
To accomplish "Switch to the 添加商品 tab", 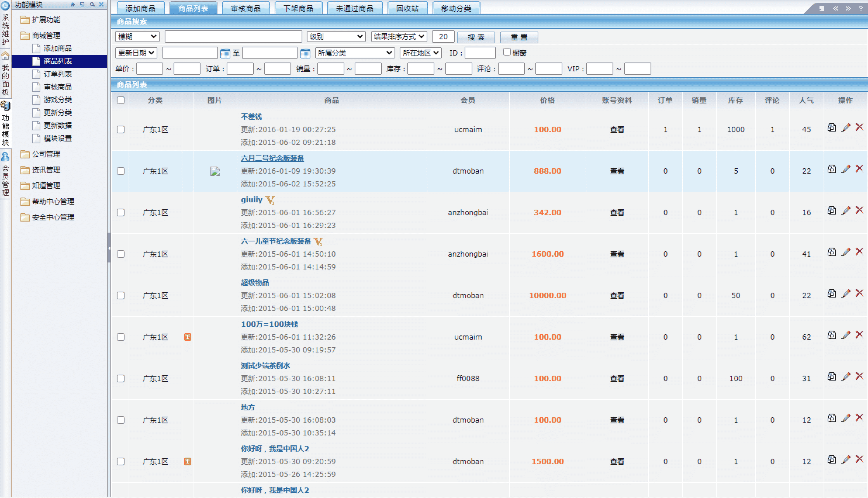I will (x=141, y=8).
